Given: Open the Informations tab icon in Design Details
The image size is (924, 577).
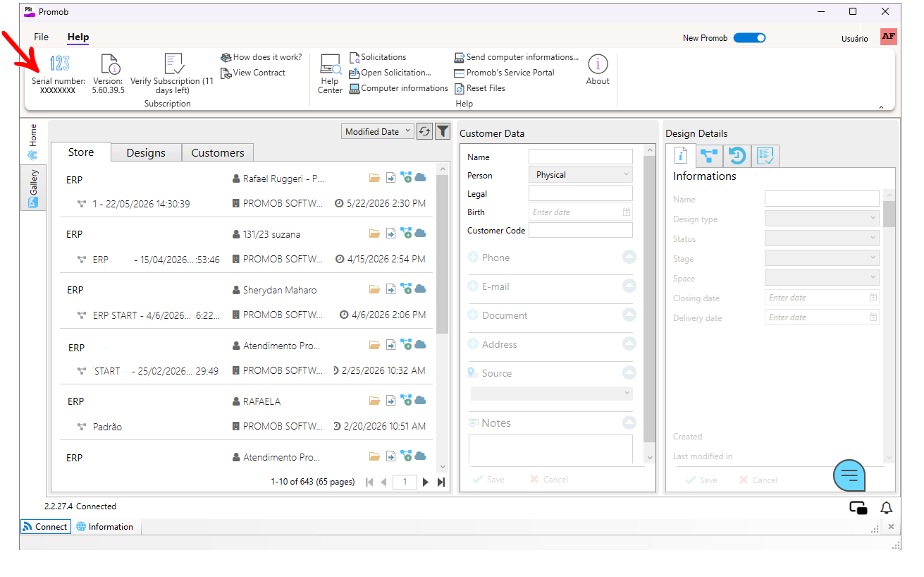Looking at the screenshot, I should [x=681, y=156].
